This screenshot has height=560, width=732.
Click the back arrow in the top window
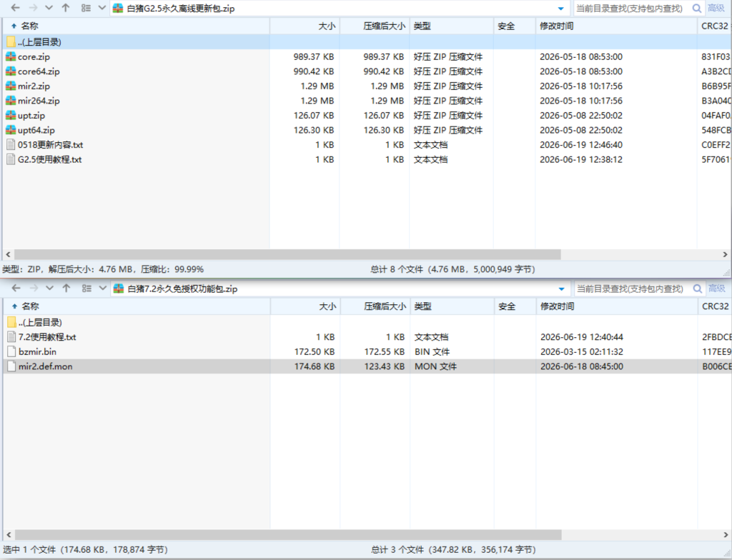pos(16,8)
